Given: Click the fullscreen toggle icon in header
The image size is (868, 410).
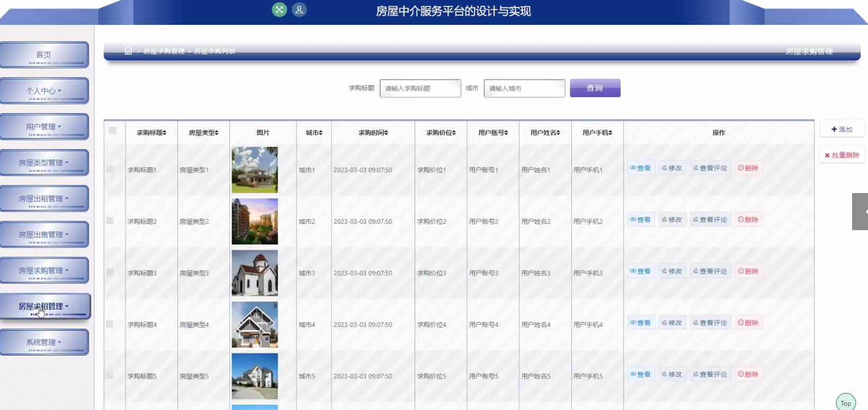Looking at the screenshot, I should [x=279, y=10].
